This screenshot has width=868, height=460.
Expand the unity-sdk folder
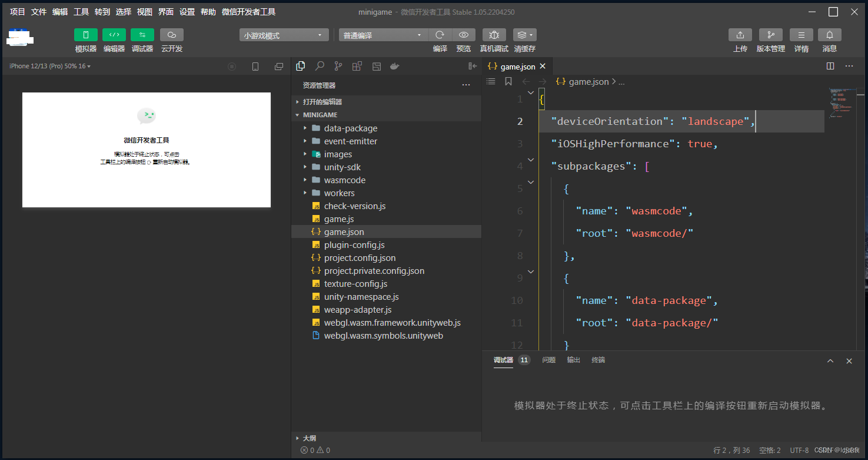point(386,167)
